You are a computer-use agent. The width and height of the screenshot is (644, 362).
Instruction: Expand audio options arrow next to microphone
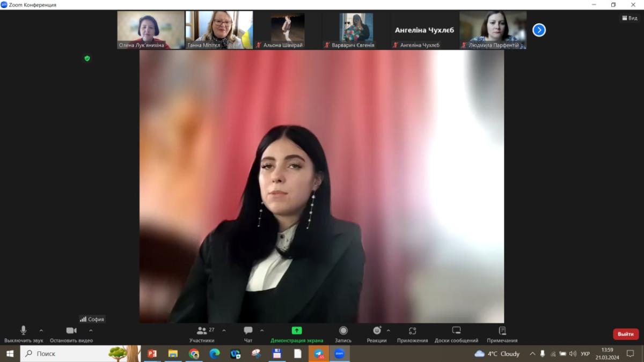point(41,330)
